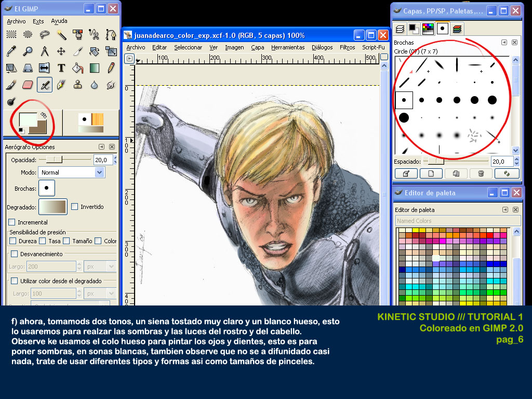This screenshot has height=399, width=532.
Task: Click the Espaciado slider
Action: click(456, 161)
